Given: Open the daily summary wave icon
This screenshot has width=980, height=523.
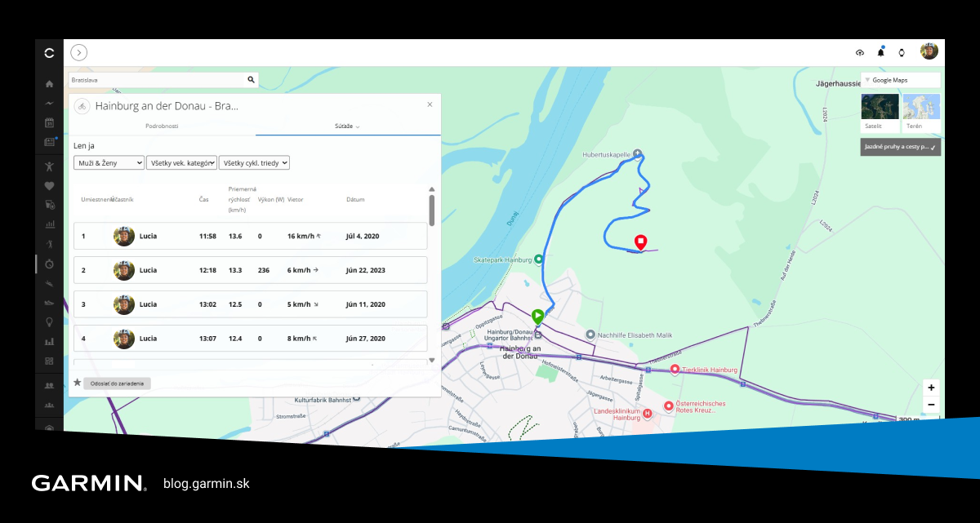Looking at the screenshot, I should 49,104.
